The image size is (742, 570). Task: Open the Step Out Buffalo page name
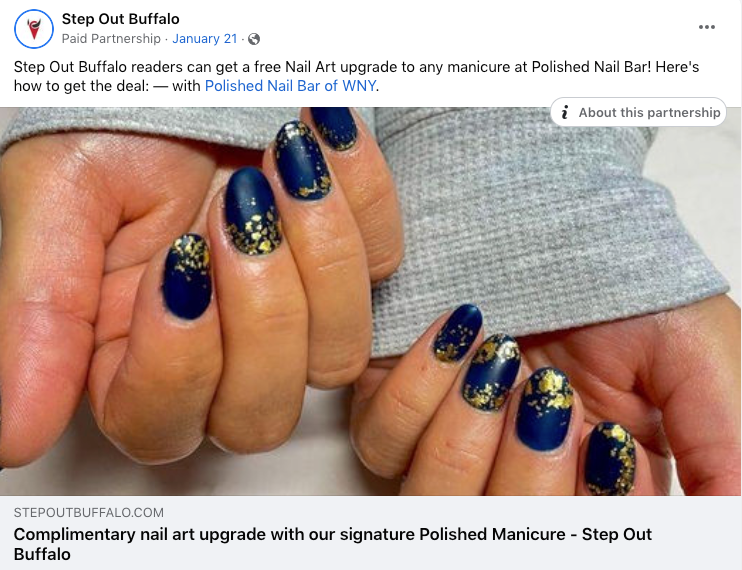click(120, 19)
